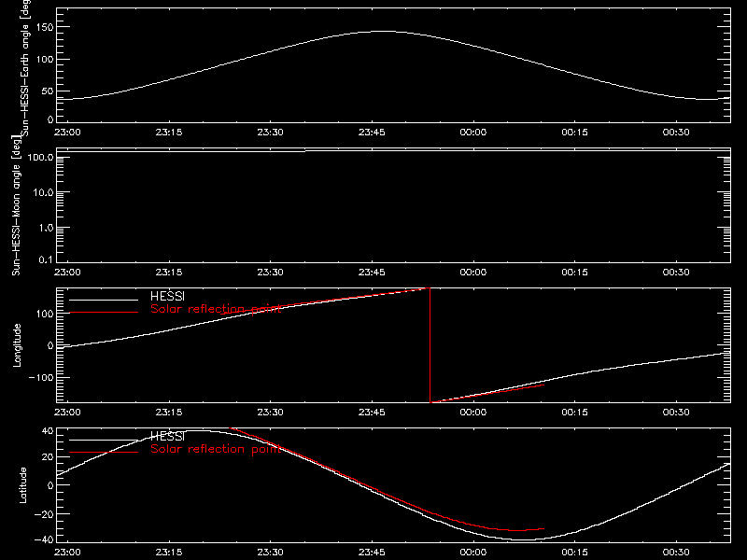Click 1.0 tick on Moon angle axis
Screen dimensions: 747x560
(x=46, y=228)
